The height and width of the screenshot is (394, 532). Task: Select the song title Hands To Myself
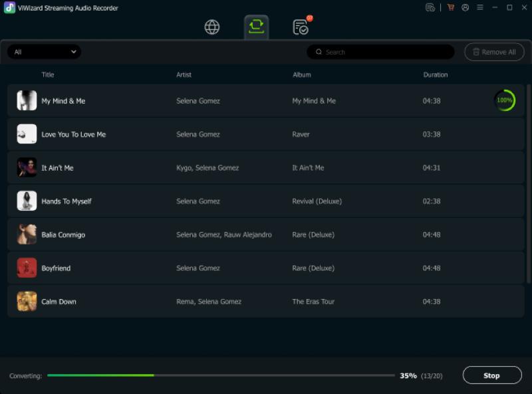tap(66, 201)
